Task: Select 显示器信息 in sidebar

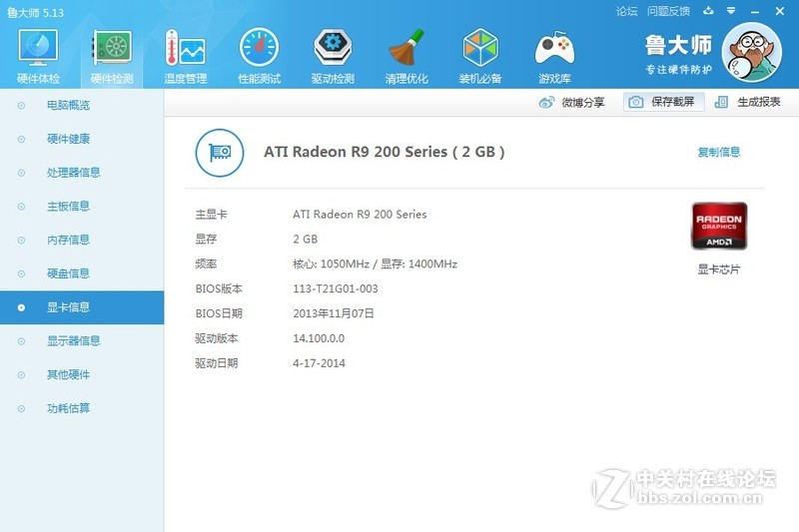Action: (x=82, y=341)
